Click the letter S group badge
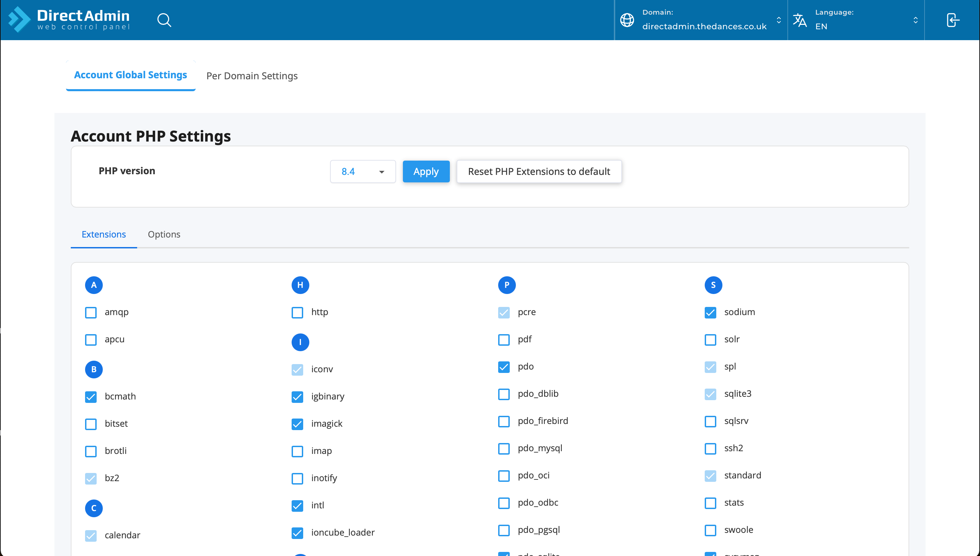The image size is (980, 556). [714, 285]
